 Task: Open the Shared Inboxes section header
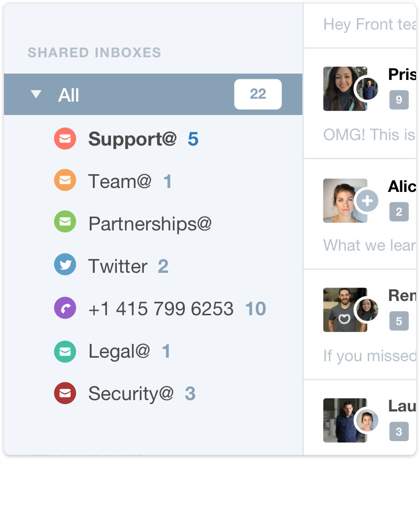point(94,53)
